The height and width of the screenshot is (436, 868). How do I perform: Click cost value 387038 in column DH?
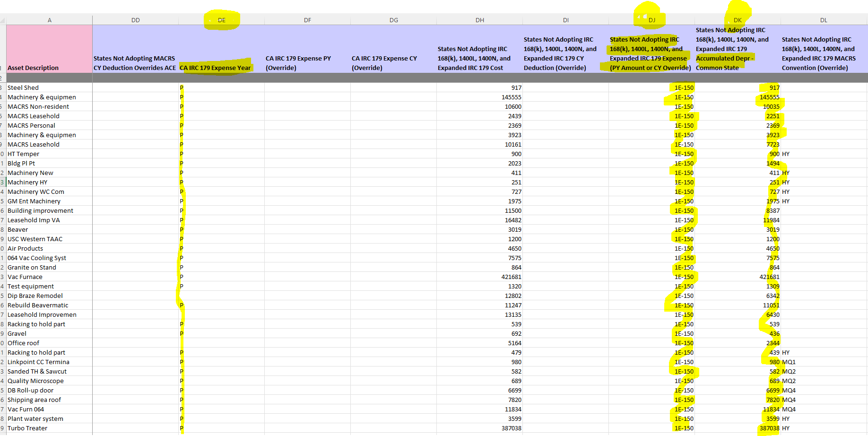pos(479,428)
